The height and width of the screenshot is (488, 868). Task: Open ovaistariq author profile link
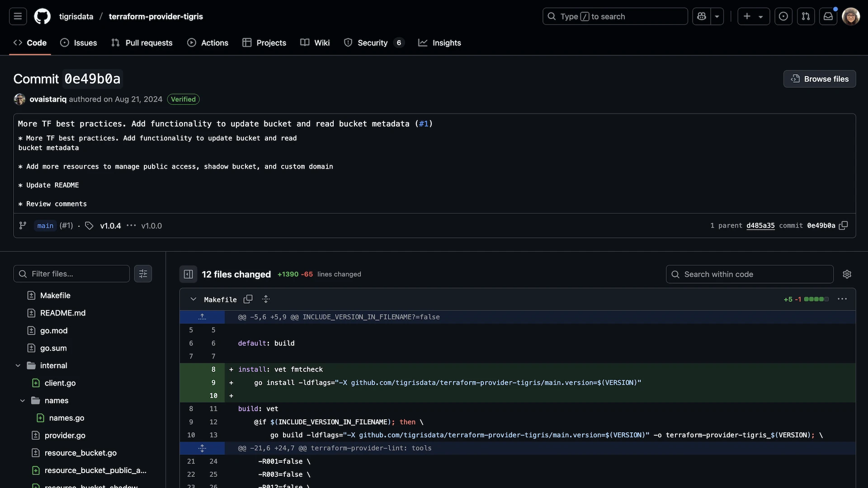tap(48, 99)
